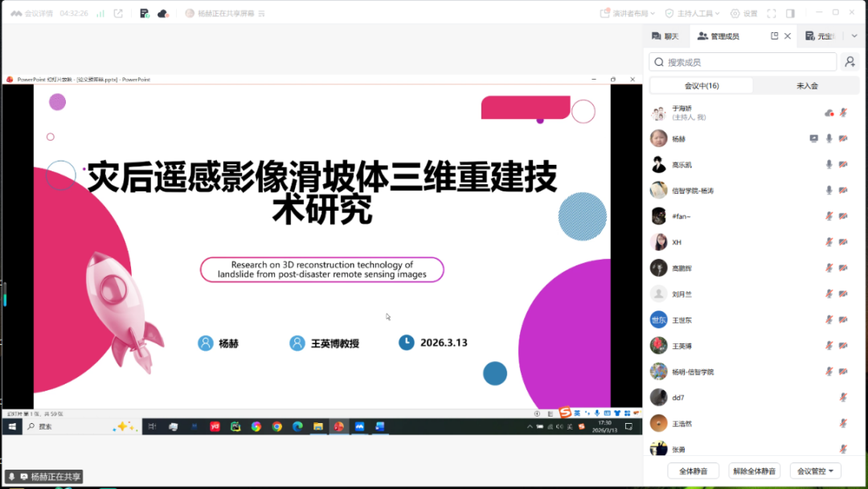Open the 演讲者布局 layout dropdown
Viewport: 868px width, 489px height.
tap(628, 14)
